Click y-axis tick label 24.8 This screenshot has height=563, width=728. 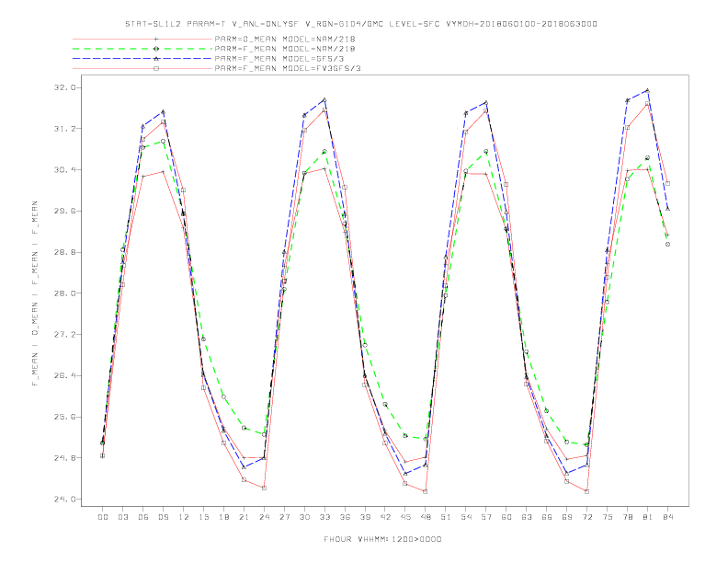point(64,458)
